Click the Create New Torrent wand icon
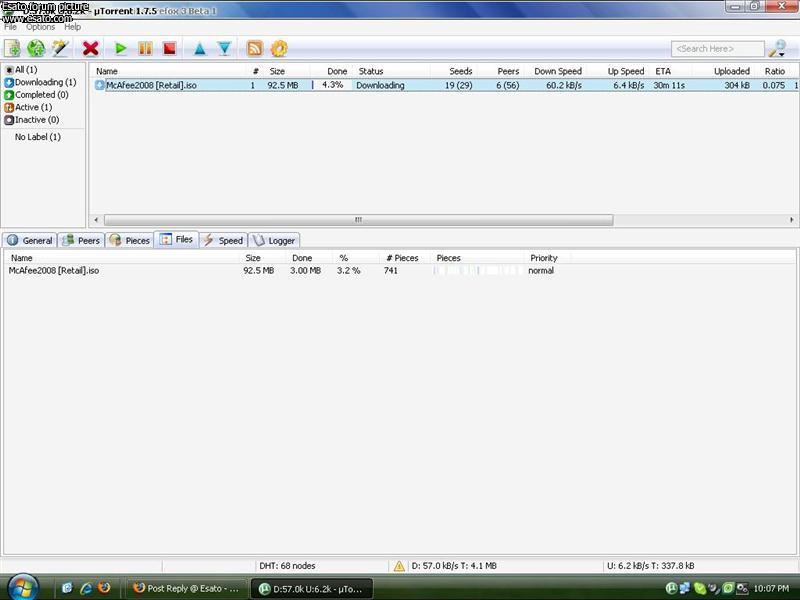 tap(60, 48)
